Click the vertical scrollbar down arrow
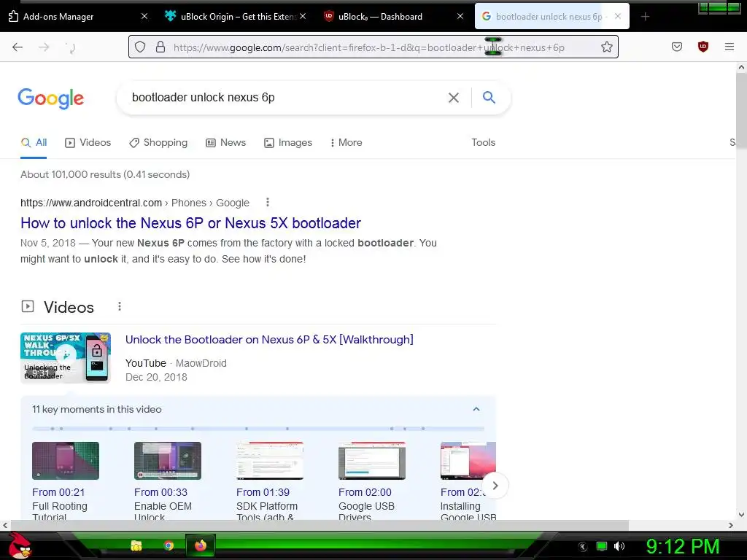This screenshot has width=747, height=560. point(741,514)
